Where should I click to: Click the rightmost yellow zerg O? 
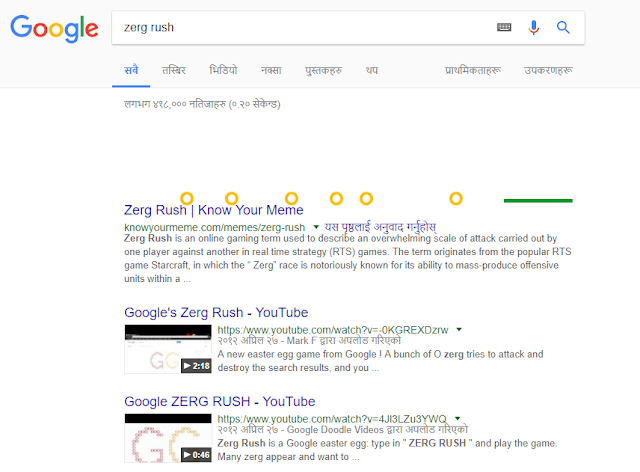click(x=456, y=198)
